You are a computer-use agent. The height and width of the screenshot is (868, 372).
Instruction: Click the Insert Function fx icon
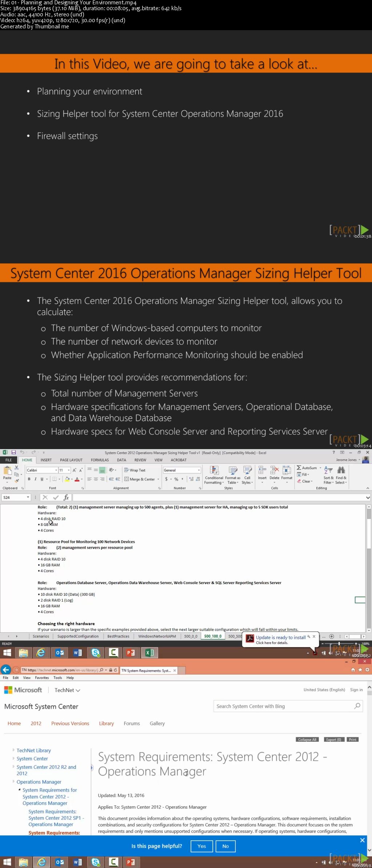point(66,497)
